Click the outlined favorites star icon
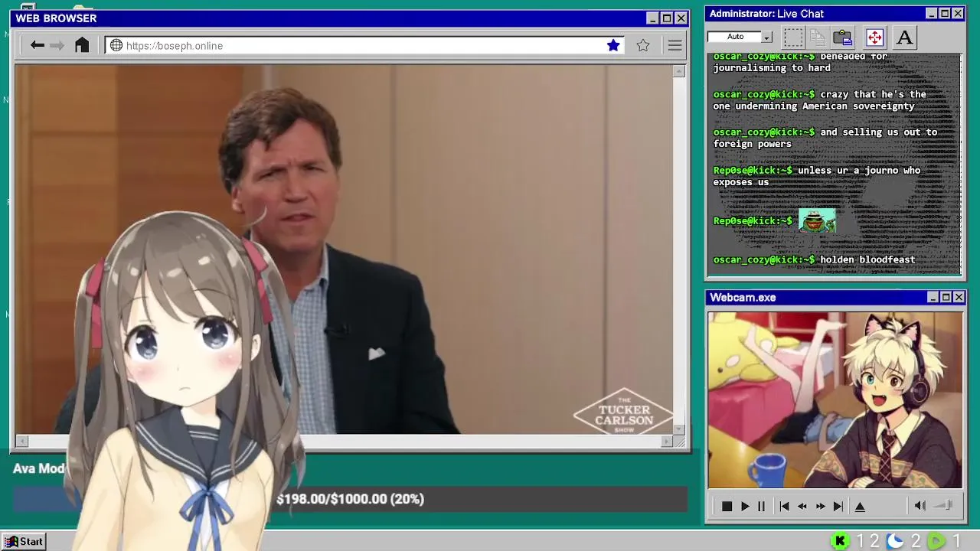The height and width of the screenshot is (551, 980). 643,45
